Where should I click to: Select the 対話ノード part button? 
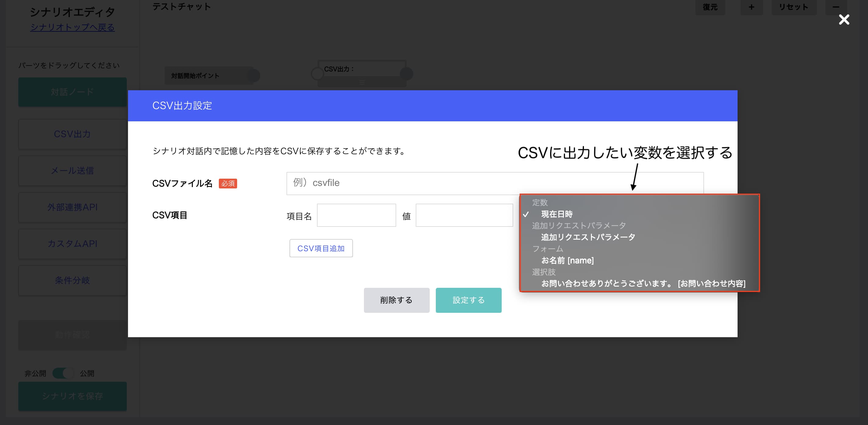pyautogui.click(x=73, y=92)
